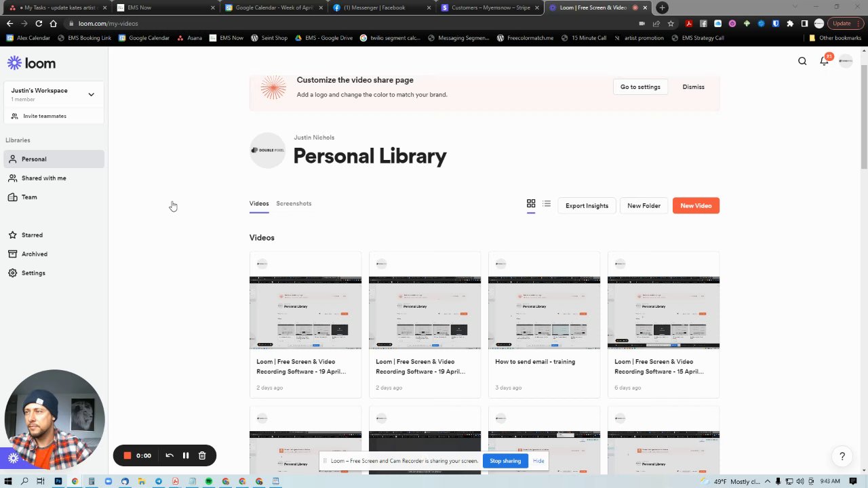868x488 pixels.
Task: Stop the Loom recording
Action: (x=127, y=455)
